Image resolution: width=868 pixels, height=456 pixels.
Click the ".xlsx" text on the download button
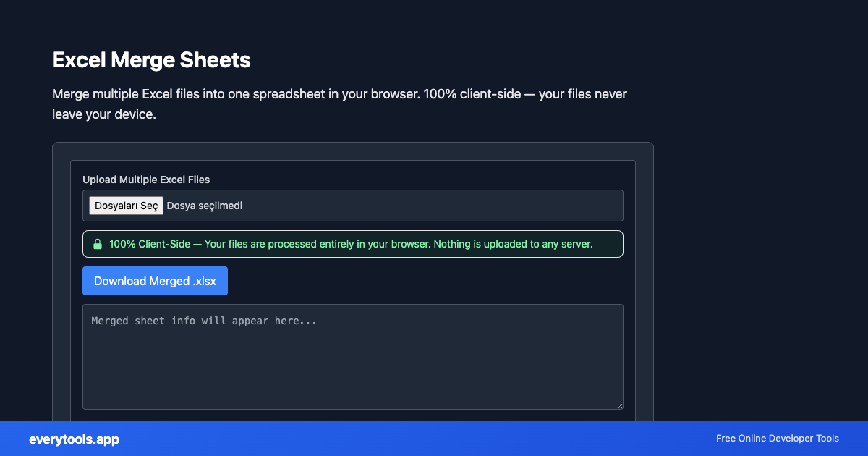pos(205,281)
